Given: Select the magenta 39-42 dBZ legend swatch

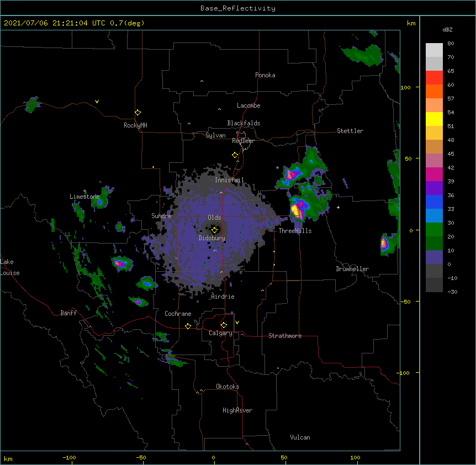Looking at the screenshot, I should [x=434, y=174].
